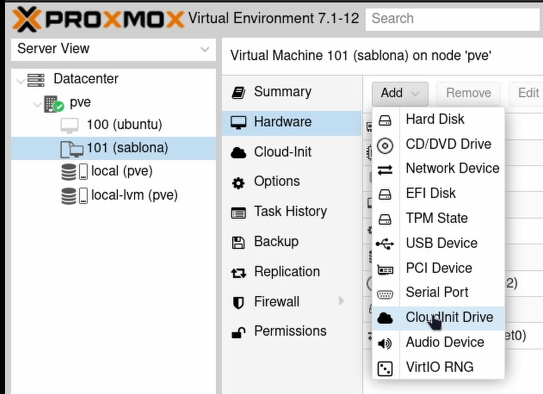Viewport: 543px width, 394px height.
Task: Click the Proxmox logo
Action: (x=99, y=19)
